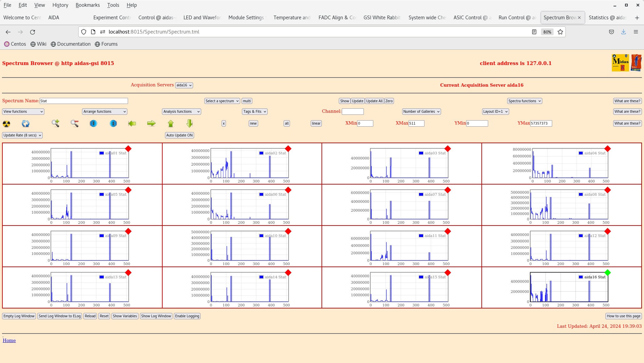Toggle red diamond marker on aida10 Stat
Image resolution: width=644 pixels, height=363 pixels.
click(x=288, y=231)
